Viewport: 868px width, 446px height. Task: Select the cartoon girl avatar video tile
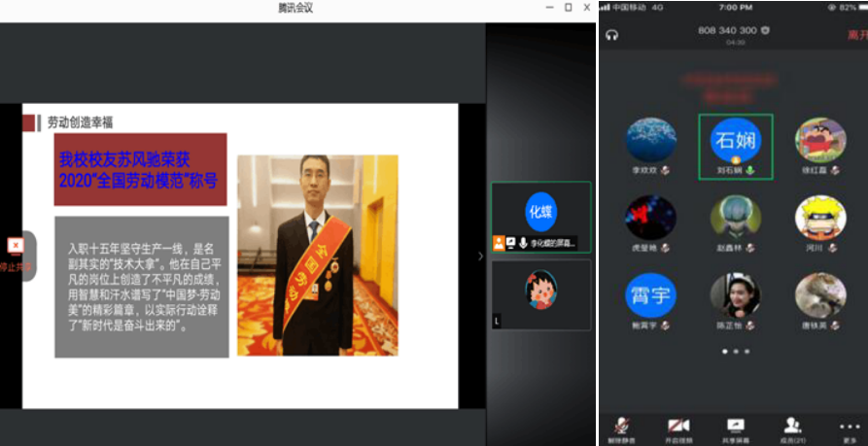coord(540,289)
